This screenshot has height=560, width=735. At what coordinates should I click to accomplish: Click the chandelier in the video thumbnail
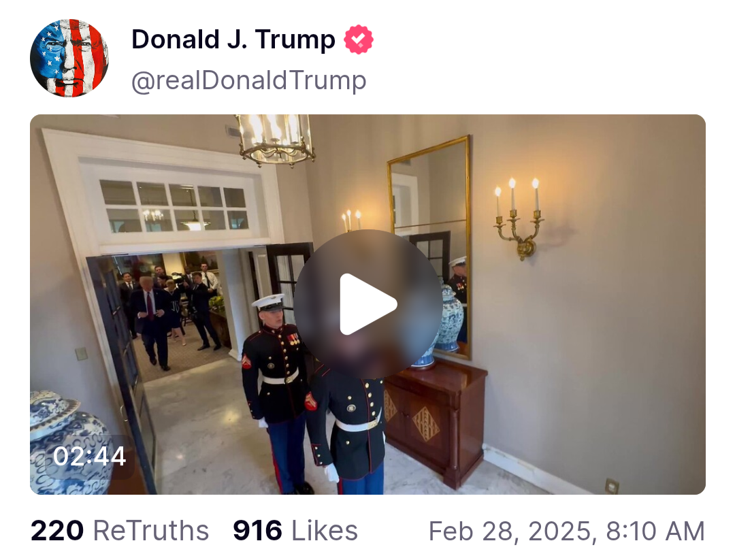point(275,139)
